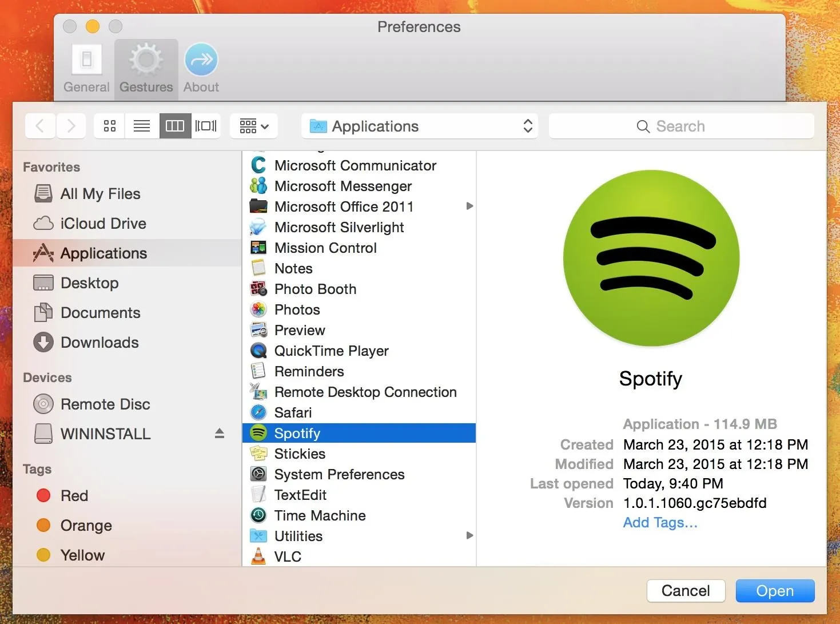
Task: Open Downloads in sidebar
Action: pyautogui.click(x=127, y=343)
